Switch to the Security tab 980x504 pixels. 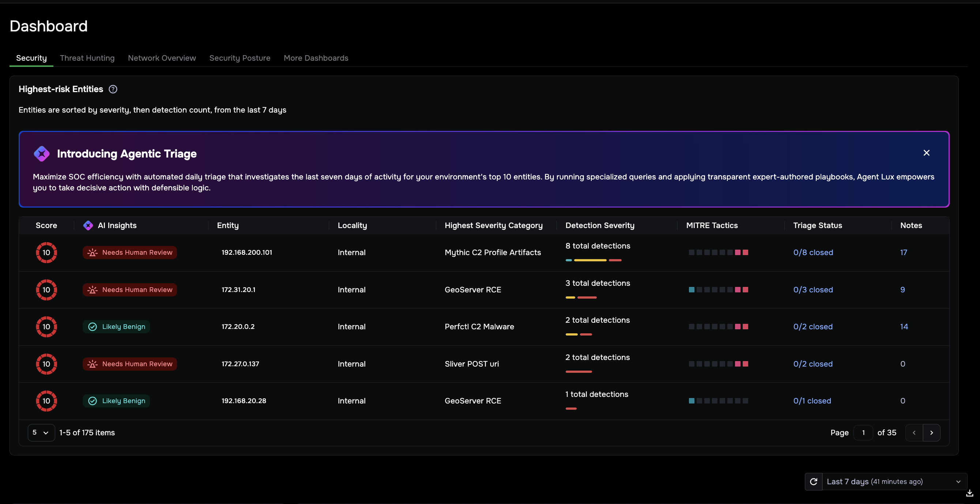point(31,58)
